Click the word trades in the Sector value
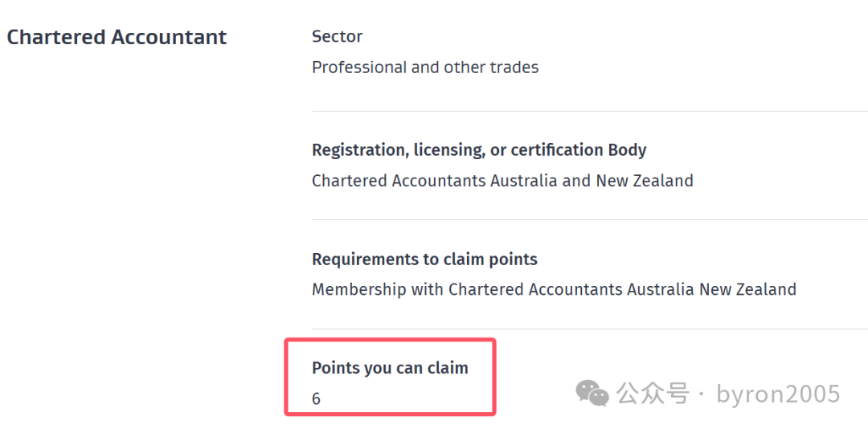 [x=514, y=67]
